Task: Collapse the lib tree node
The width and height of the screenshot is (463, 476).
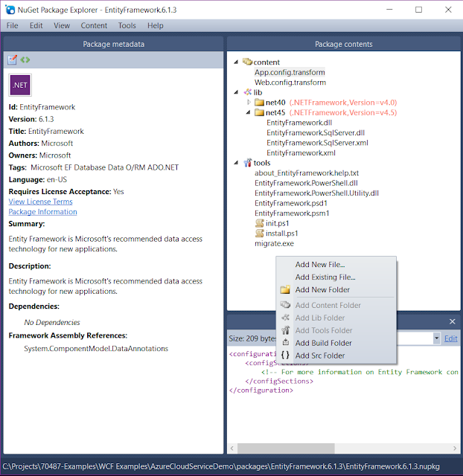Action: tap(236, 92)
